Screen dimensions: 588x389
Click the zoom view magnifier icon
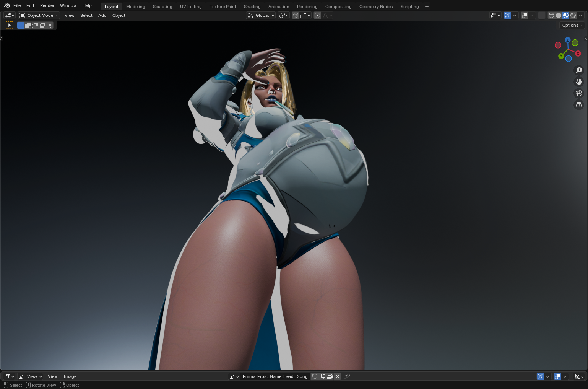click(579, 70)
